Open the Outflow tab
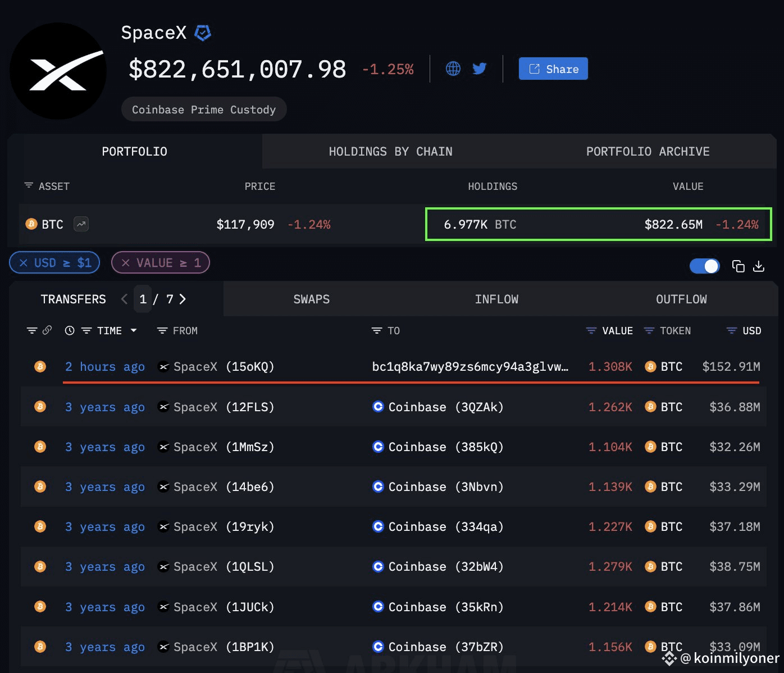The image size is (784, 673). click(681, 299)
